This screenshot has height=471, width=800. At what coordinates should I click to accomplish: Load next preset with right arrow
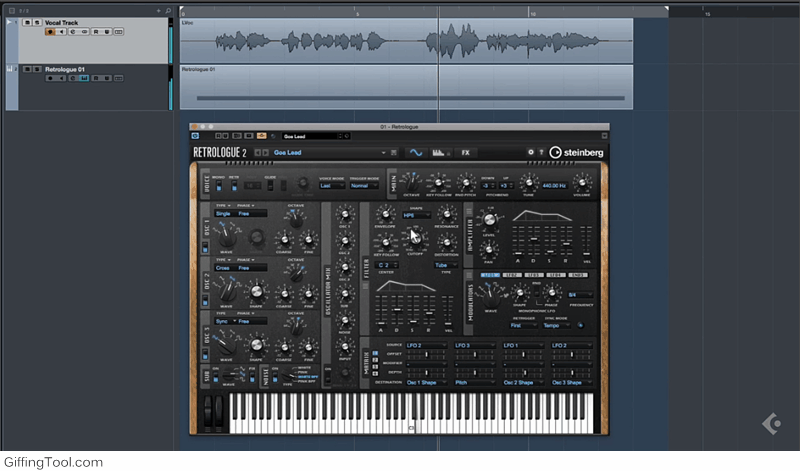[x=265, y=153]
